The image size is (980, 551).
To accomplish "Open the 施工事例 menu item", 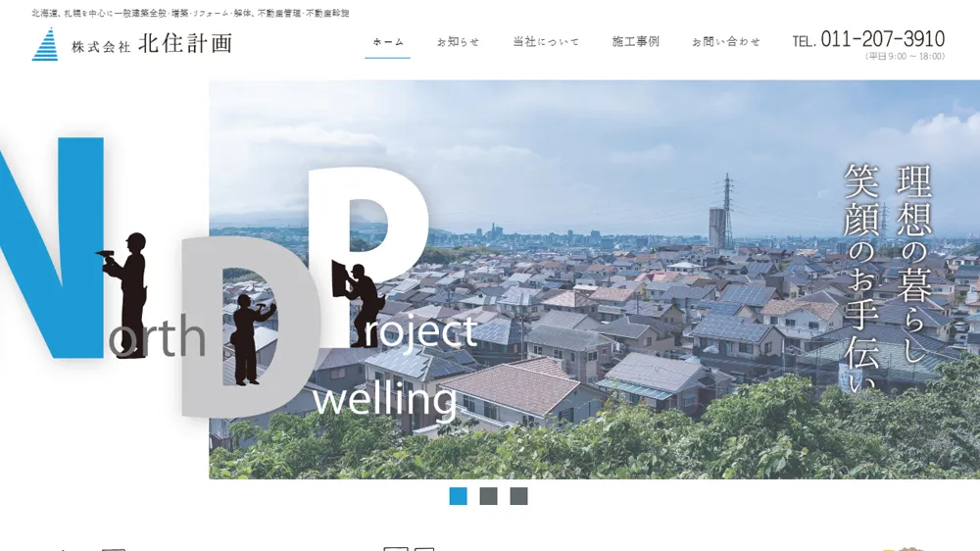I will 636,42.
